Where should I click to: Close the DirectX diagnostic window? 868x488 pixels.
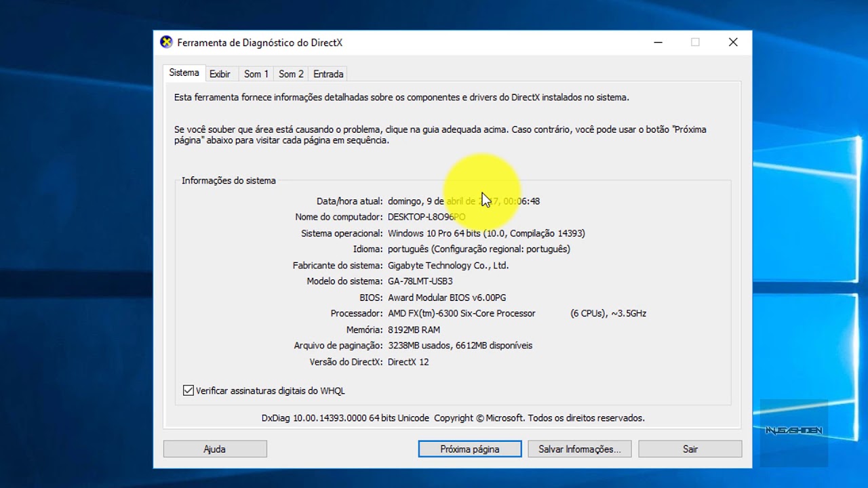pyautogui.click(x=733, y=42)
